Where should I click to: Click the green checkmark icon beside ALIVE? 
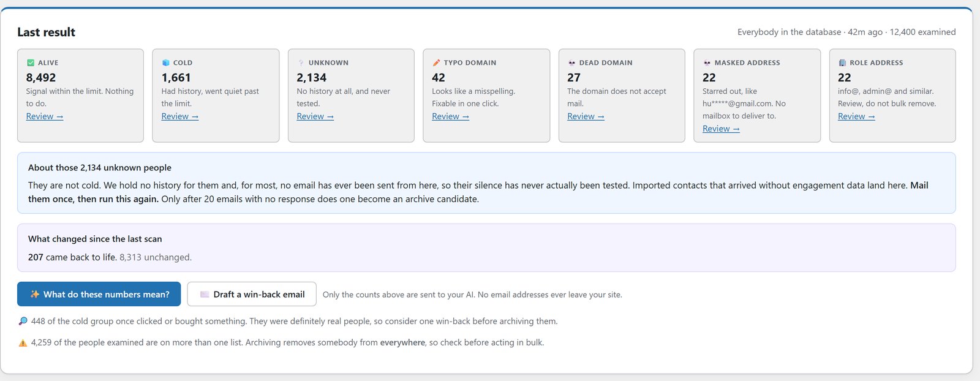coord(31,62)
